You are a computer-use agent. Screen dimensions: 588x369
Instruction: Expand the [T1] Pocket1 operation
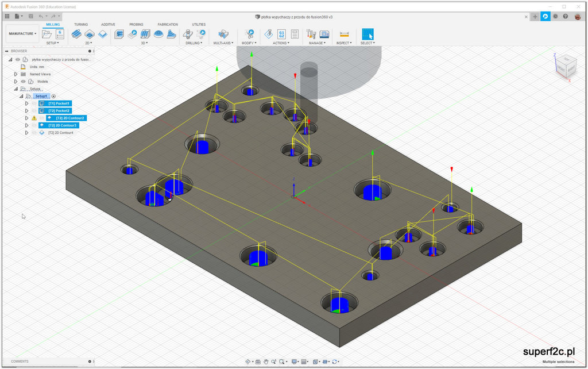coord(26,103)
